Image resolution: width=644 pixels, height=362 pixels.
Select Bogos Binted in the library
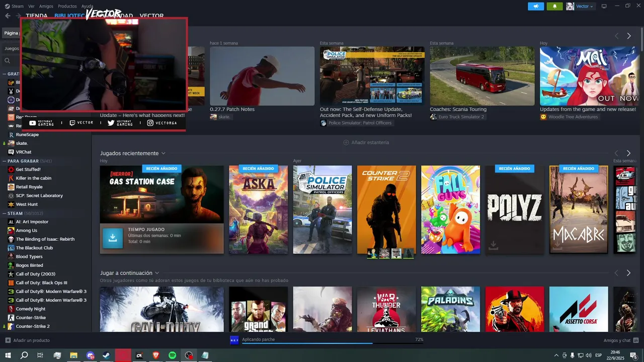pos(29,265)
